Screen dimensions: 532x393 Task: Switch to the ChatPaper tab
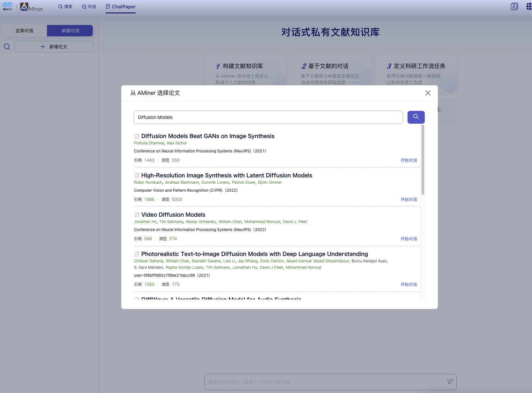[x=121, y=6]
